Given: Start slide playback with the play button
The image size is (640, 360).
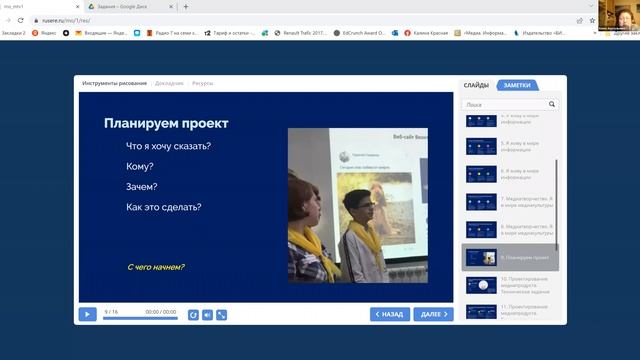Looking at the screenshot, I should coord(87,314).
